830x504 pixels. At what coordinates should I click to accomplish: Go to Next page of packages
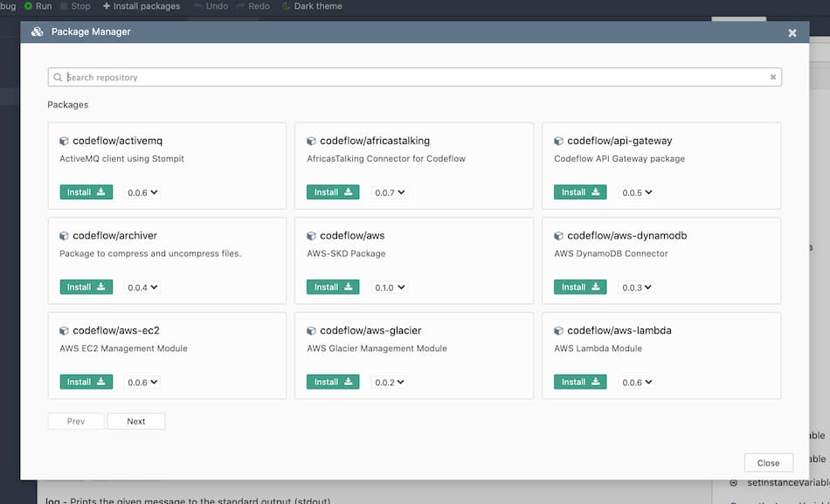click(x=136, y=421)
